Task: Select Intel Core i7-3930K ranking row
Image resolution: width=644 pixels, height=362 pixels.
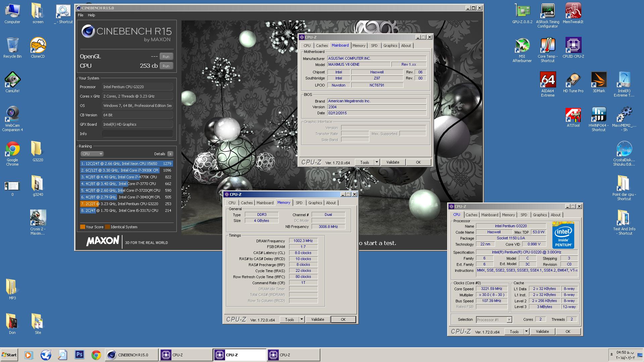Action: [x=126, y=170]
